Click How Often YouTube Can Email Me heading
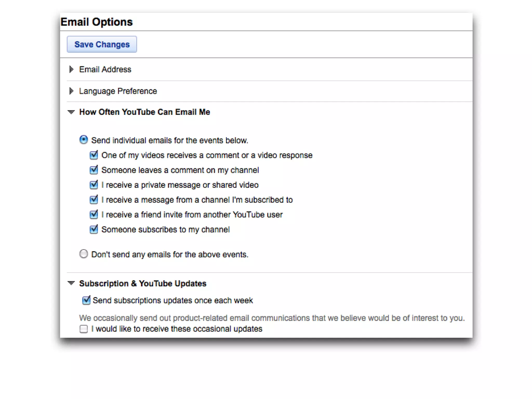The width and height of the screenshot is (532, 399). (x=144, y=112)
